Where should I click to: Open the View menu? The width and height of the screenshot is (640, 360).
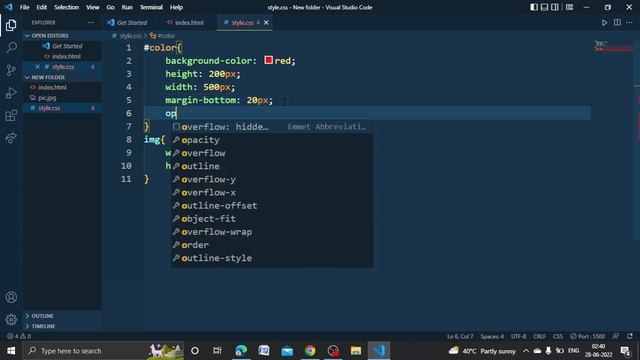click(93, 7)
